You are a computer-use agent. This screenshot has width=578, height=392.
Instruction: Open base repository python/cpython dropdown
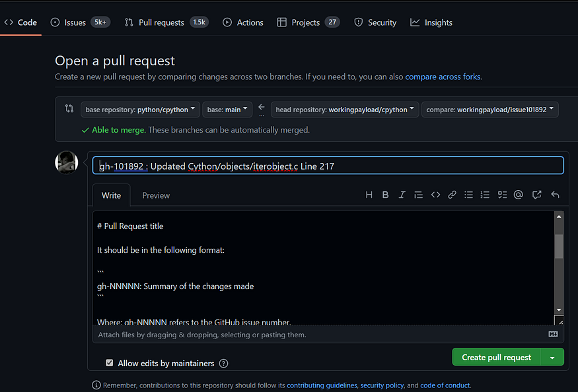[141, 110]
